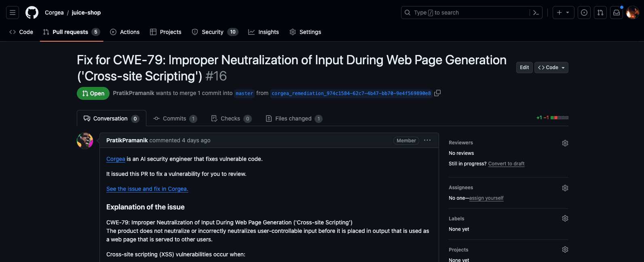Screen dimensions: 644x262
Task: Open comment options ellipsis menu
Action: pos(427,140)
